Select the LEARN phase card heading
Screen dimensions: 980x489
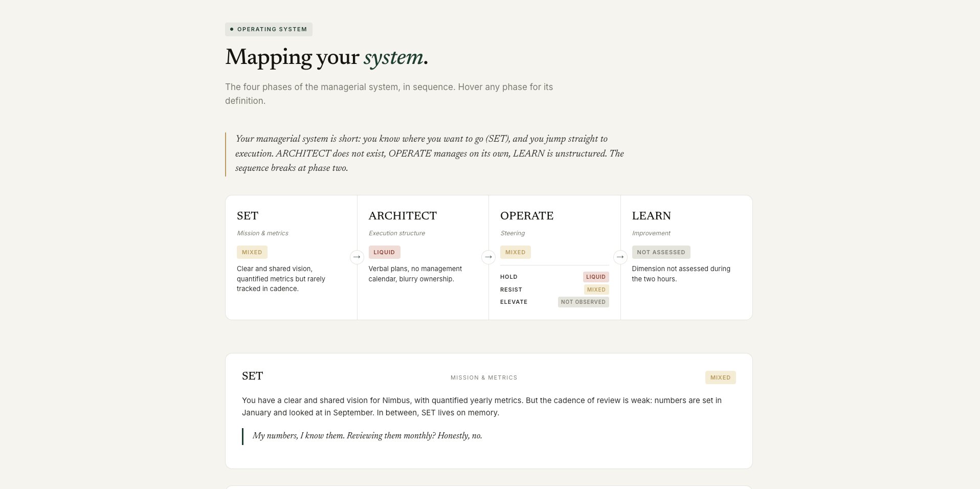(x=651, y=216)
